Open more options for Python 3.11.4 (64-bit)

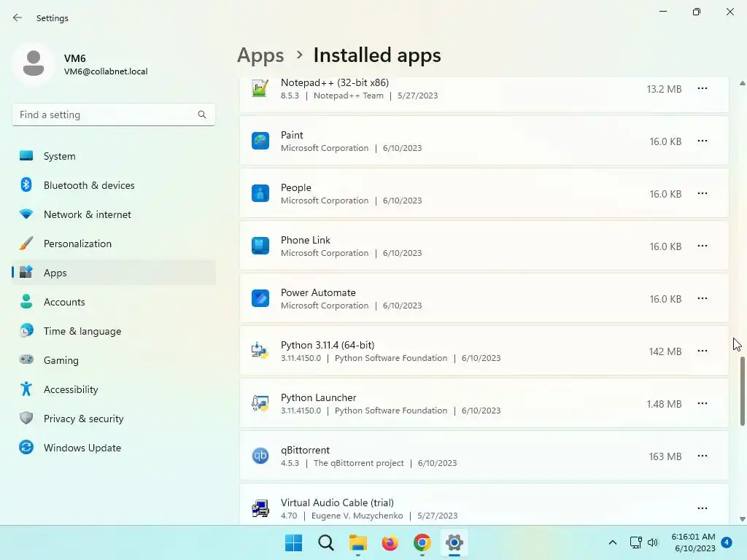tap(703, 351)
